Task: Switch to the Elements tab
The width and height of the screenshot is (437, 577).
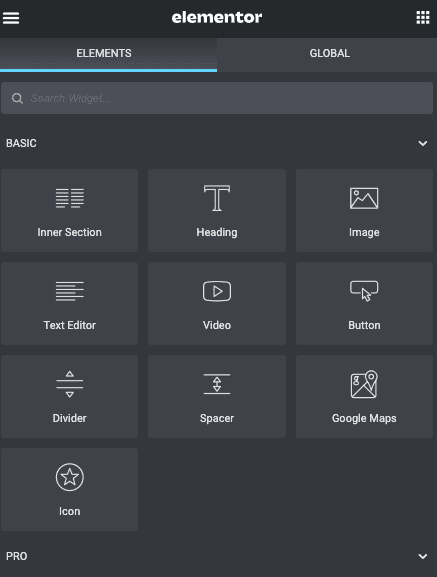Action: [x=109, y=54]
